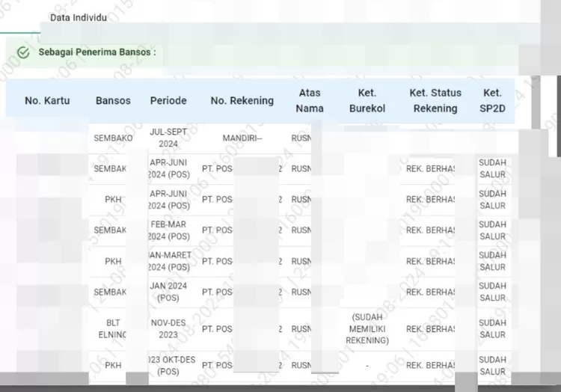Screen dimensions: 561x392
Task: Click the No. Rekening column header
Action: tap(242, 100)
